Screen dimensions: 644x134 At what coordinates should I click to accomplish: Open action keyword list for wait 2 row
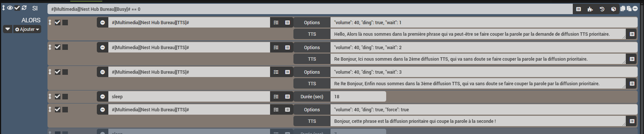click(x=276, y=47)
